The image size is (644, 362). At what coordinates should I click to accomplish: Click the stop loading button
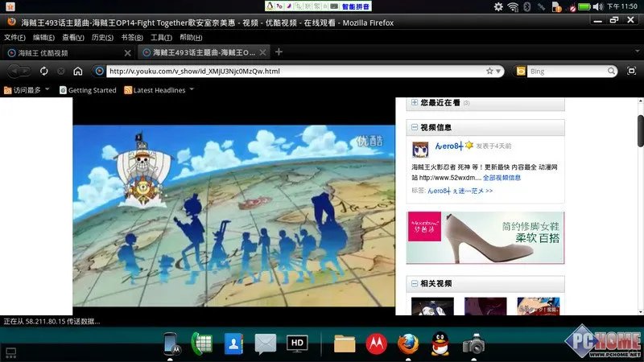[61, 72]
